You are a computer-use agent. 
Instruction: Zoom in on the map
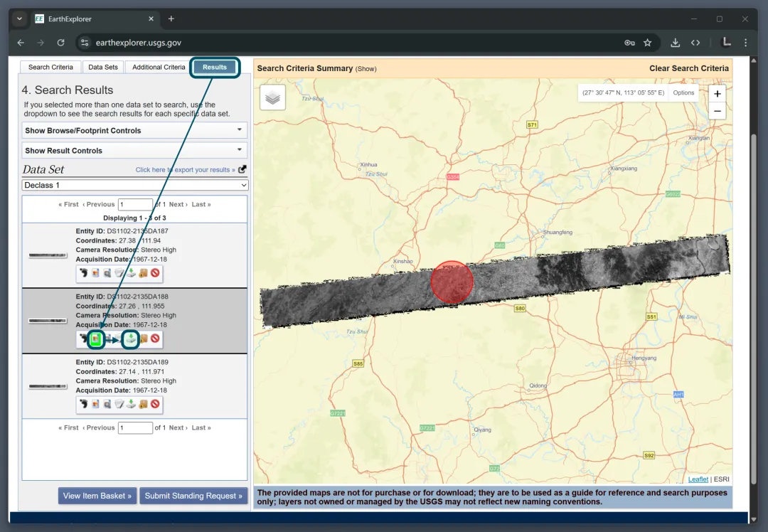click(x=717, y=94)
